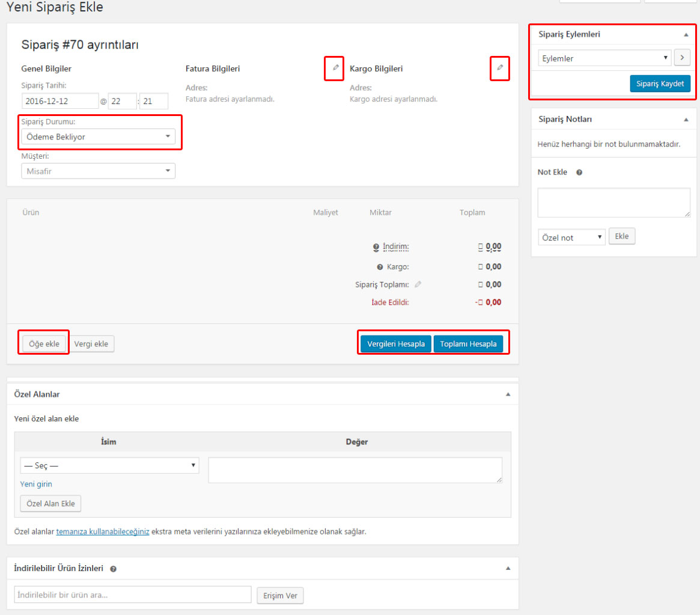Click help icon beside İndirilebilir Ürün İzinleri

point(114,569)
